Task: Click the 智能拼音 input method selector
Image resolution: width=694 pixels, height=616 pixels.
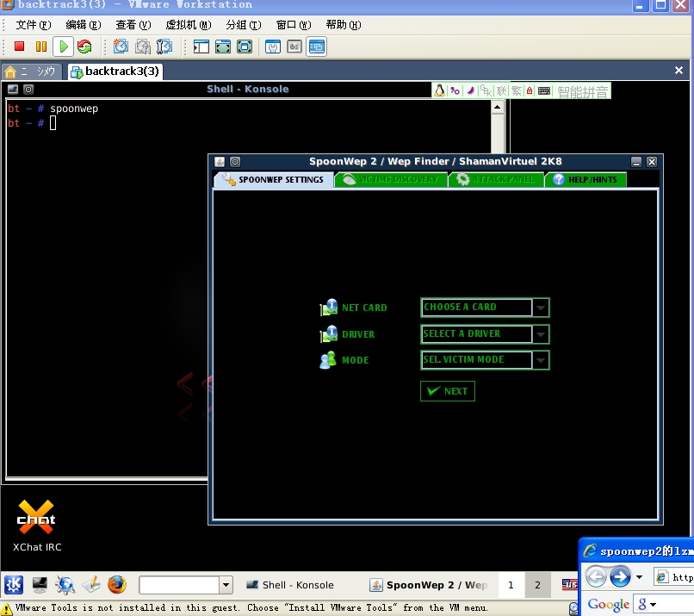Action: 582,91
